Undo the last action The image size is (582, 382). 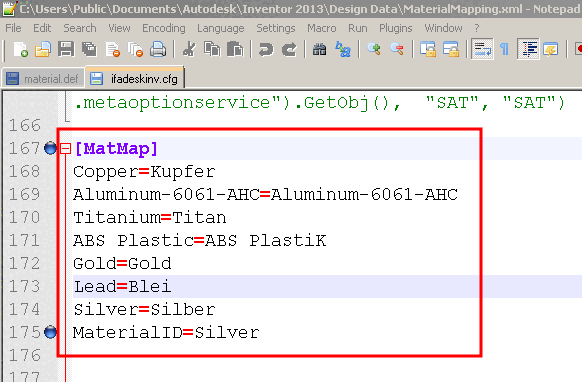coord(266,49)
